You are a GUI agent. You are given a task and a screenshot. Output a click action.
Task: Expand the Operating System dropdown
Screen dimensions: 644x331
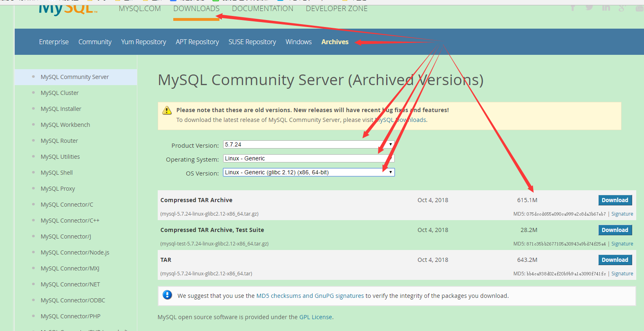pos(309,158)
